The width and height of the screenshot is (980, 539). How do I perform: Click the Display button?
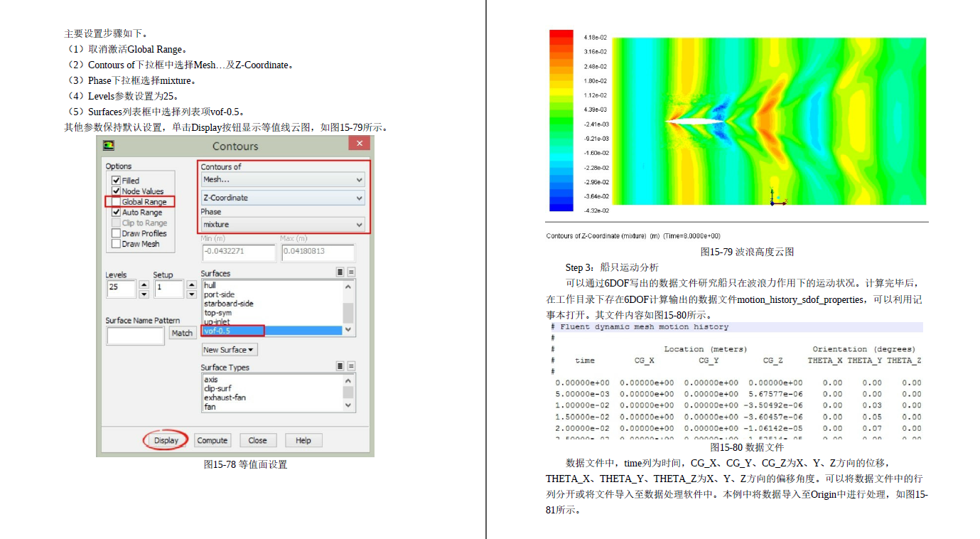[x=165, y=439]
